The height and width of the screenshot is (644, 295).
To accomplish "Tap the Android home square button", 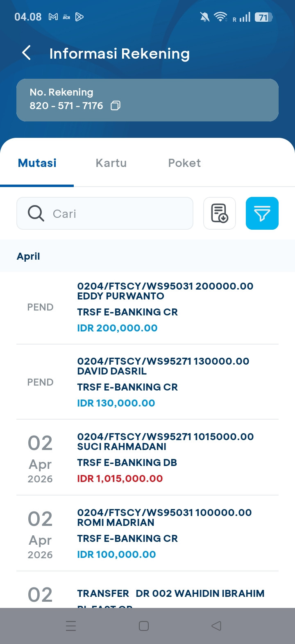I will point(144,626).
